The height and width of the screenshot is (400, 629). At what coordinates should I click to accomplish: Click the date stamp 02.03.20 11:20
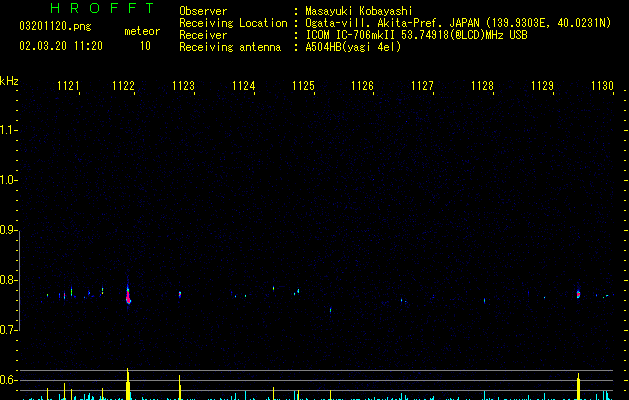[x=61, y=46]
